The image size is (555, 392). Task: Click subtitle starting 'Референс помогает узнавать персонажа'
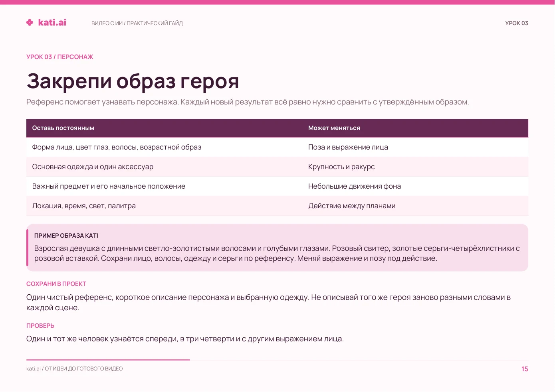pos(248,102)
